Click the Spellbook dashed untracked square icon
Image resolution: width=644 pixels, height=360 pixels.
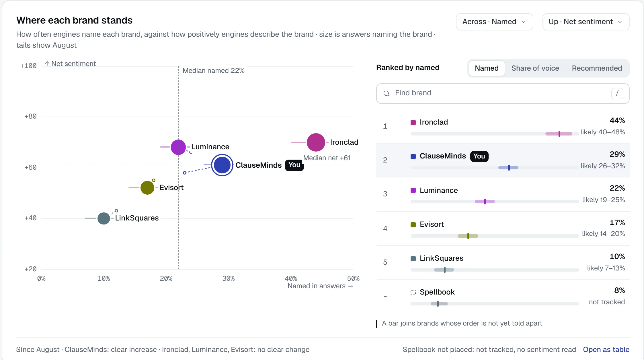(413, 293)
